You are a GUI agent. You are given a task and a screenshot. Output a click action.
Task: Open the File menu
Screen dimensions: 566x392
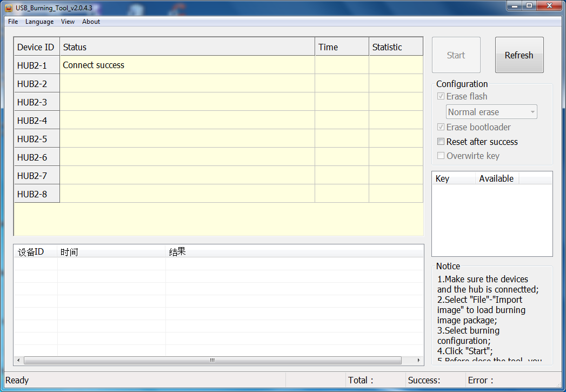[13, 22]
